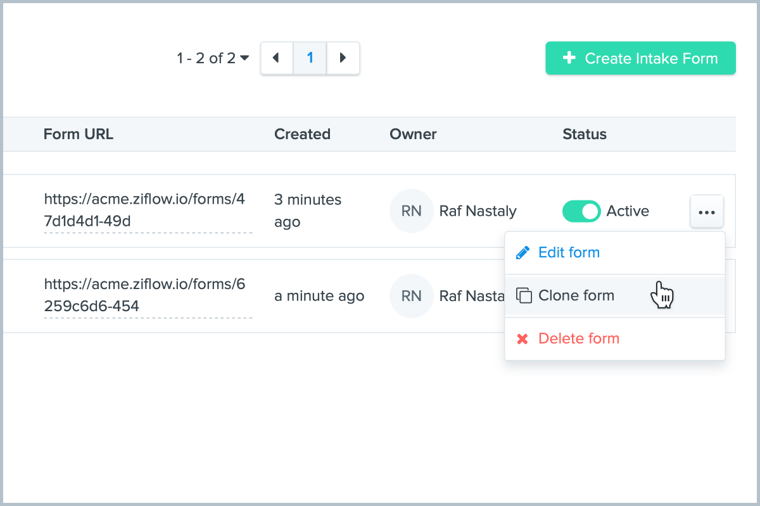Select Edit form from the menu
760x506 pixels.
[568, 253]
